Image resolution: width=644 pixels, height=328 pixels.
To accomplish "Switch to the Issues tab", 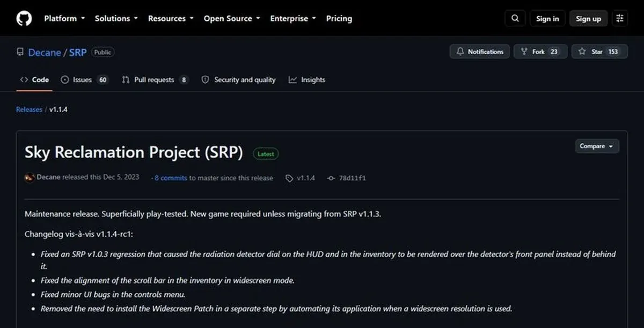I will tap(84, 79).
